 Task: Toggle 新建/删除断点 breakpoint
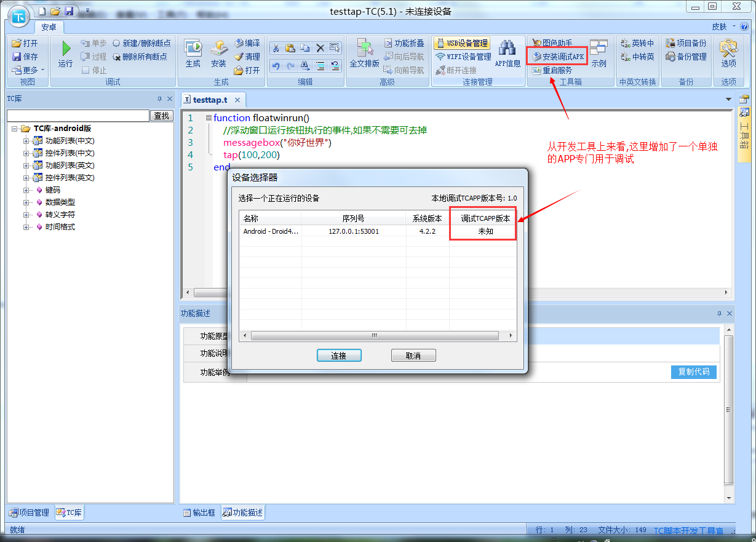click(x=141, y=43)
